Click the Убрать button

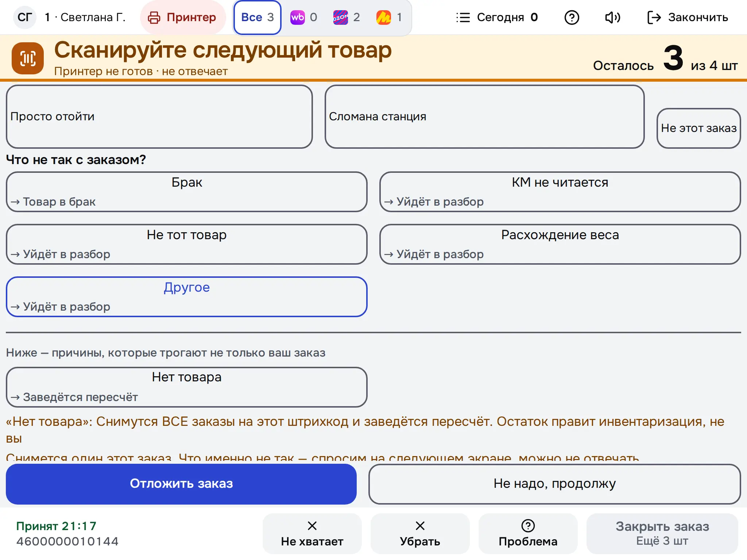(x=420, y=534)
